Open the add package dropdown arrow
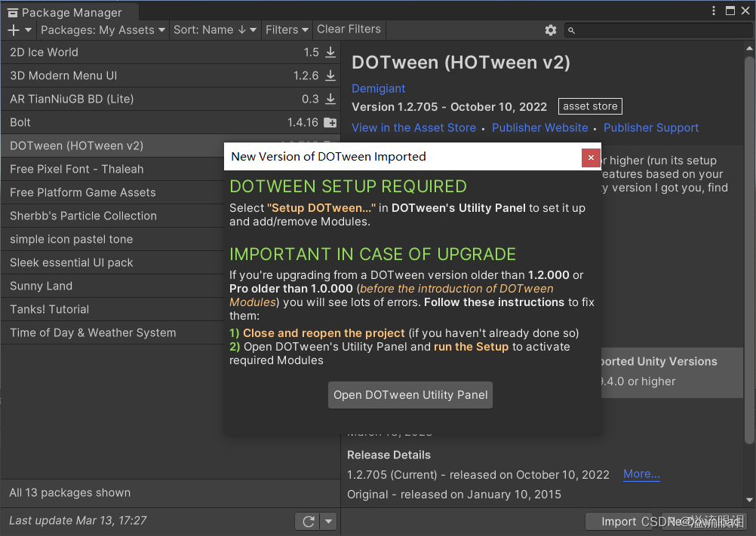Screen dimensions: 756x536 point(29,30)
